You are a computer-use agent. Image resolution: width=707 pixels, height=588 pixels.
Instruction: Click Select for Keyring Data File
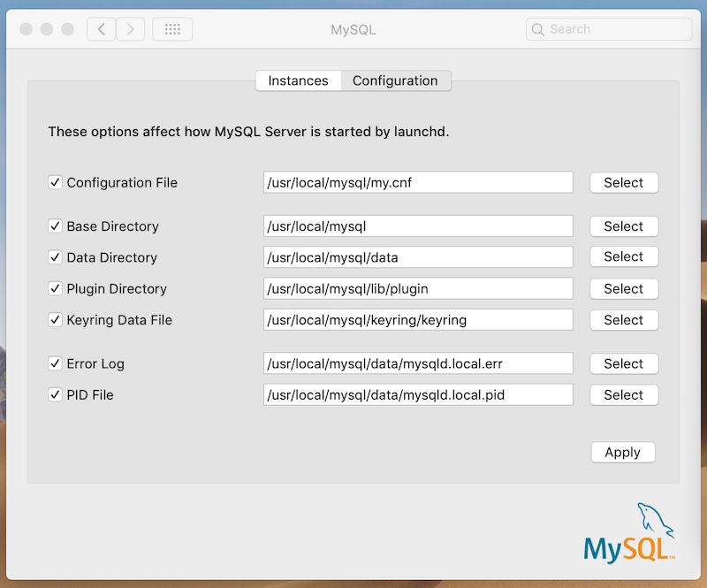coord(624,319)
